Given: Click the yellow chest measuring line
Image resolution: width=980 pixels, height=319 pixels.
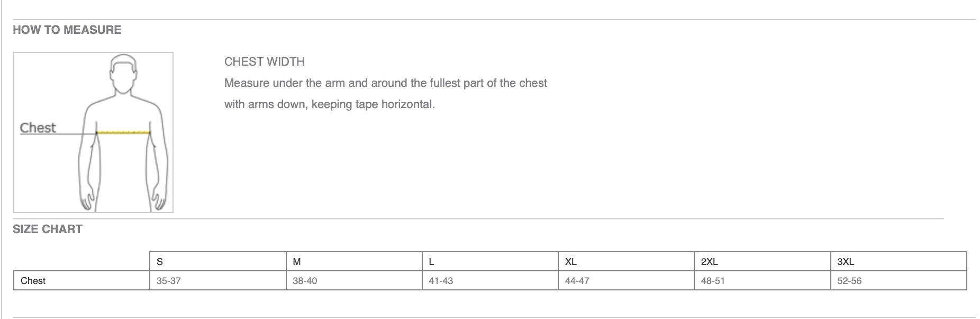Looking at the screenshot, I should 123,132.
